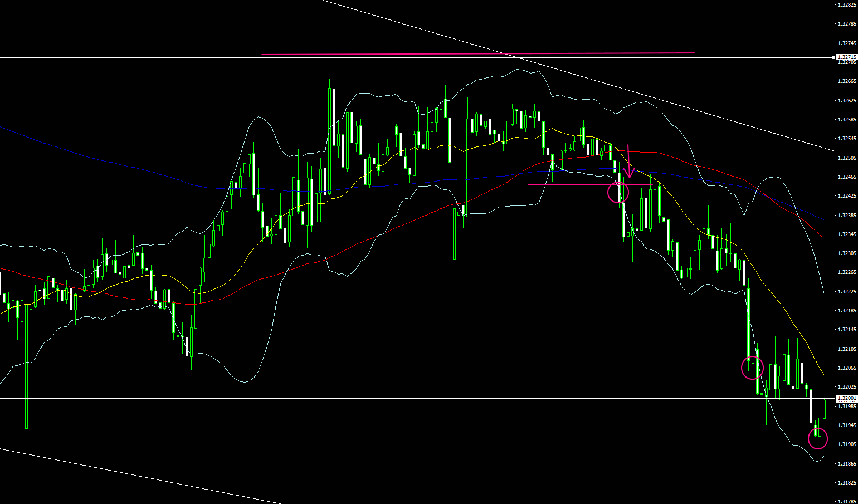Screen dimensions: 858x504
Task: Click the 1.32465 price scale label
Action: coord(847,177)
